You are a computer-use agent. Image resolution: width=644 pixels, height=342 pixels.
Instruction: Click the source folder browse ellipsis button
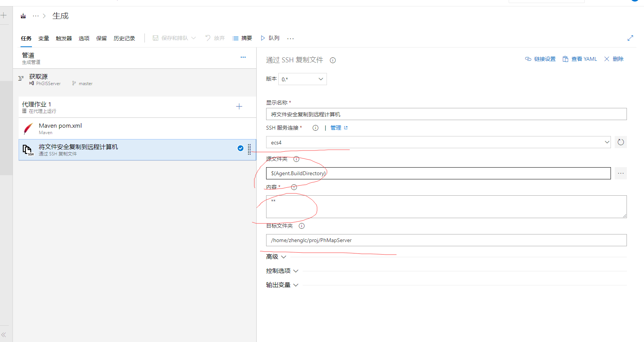(x=620, y=173)
